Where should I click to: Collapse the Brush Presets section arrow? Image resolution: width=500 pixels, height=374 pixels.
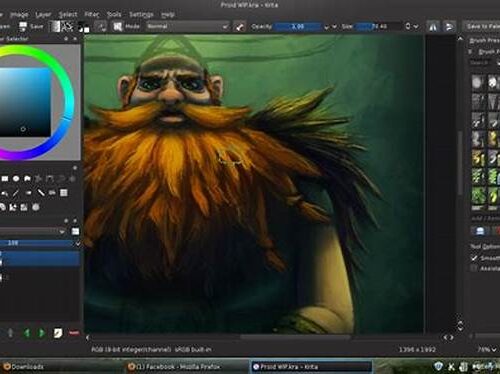(x=471, y=52)
